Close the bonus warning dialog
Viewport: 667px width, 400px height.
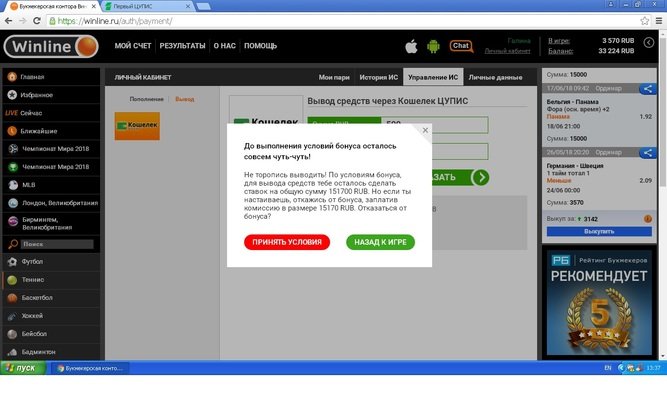coord(425,130)
